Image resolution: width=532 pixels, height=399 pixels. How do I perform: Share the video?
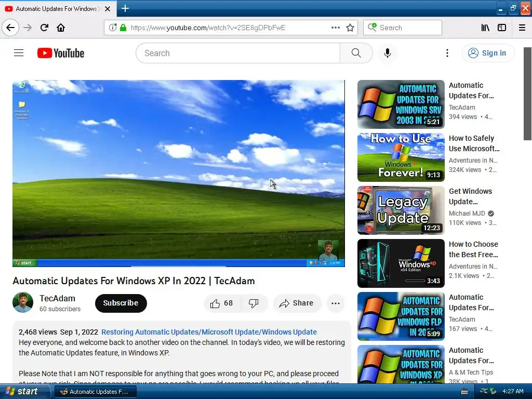pyautogui.click(x=297, y=303)
